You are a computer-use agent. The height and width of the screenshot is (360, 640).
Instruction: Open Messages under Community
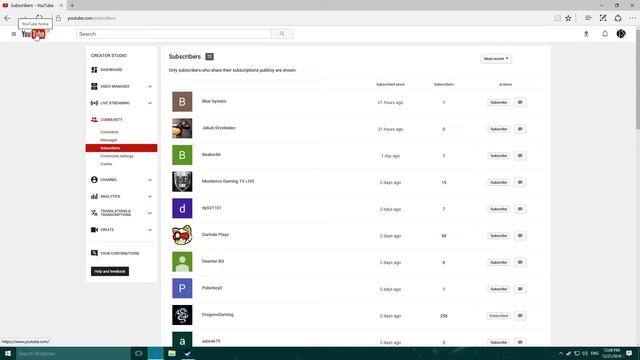pyautogui.click(x=109, y=140)
